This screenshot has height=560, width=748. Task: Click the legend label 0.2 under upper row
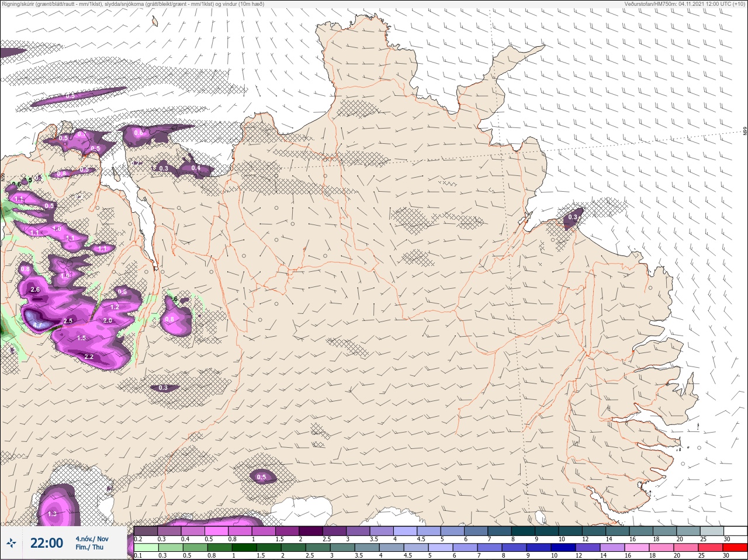[138, 538]
